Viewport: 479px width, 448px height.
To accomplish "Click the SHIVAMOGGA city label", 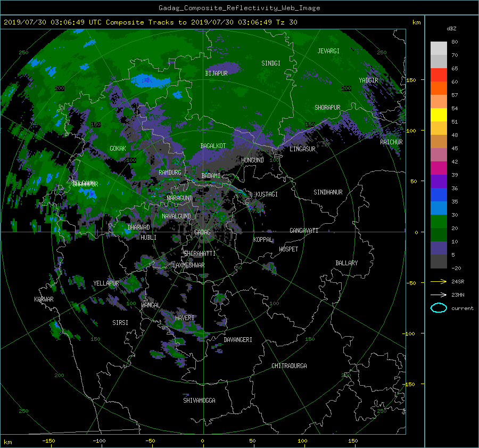I will pos(199,401).
